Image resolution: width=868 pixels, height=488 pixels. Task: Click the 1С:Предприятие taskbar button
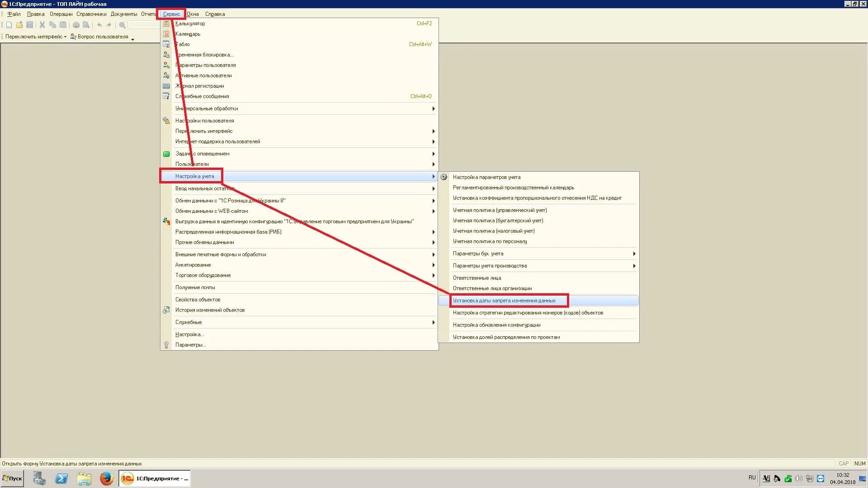(155, 478)
